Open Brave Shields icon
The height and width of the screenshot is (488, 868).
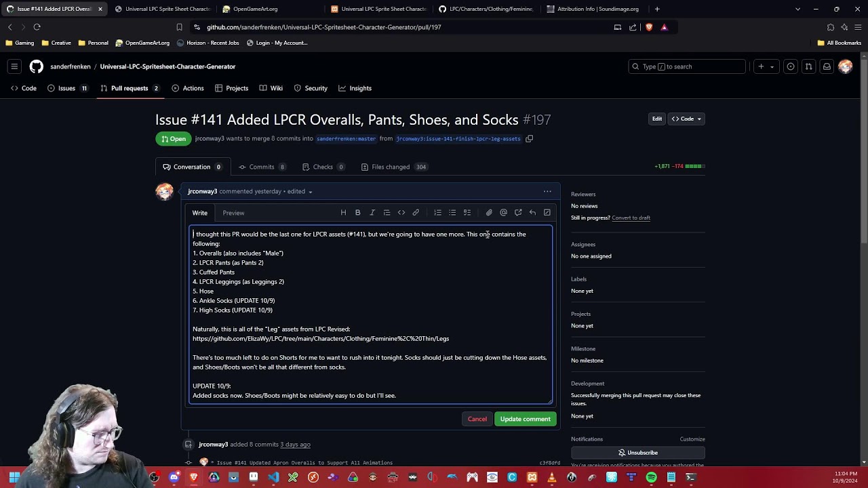tap(649, 27)
